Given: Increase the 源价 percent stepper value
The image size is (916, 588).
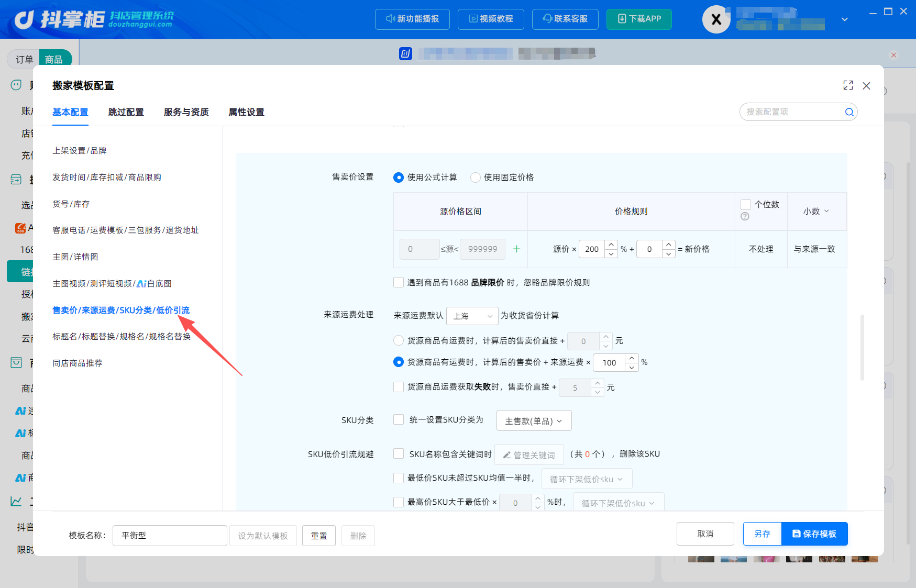Looking at the screenshot, I should pyautogui.click(x=611, y=245).
